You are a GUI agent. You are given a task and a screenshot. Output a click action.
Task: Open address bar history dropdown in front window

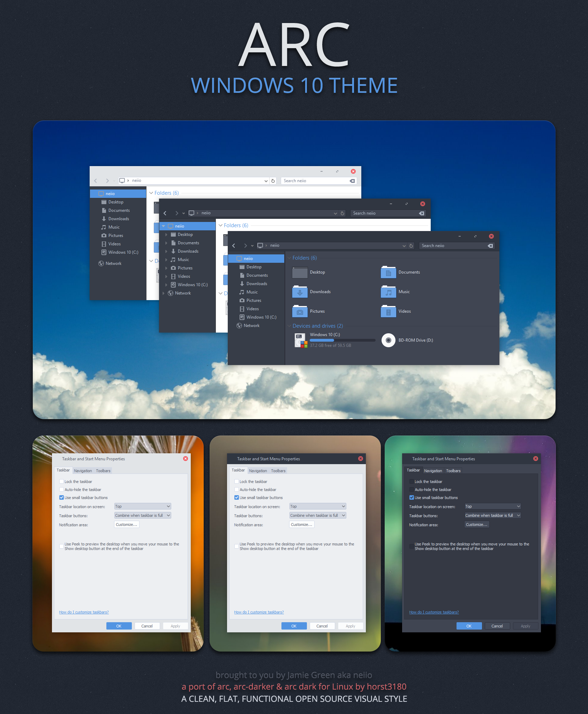point(404,246)
